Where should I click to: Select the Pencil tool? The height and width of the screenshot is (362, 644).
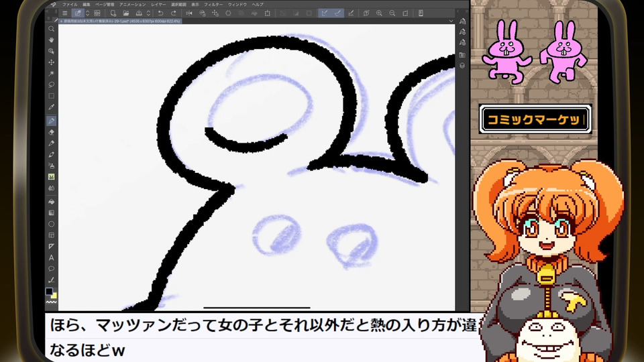(52, 143)
